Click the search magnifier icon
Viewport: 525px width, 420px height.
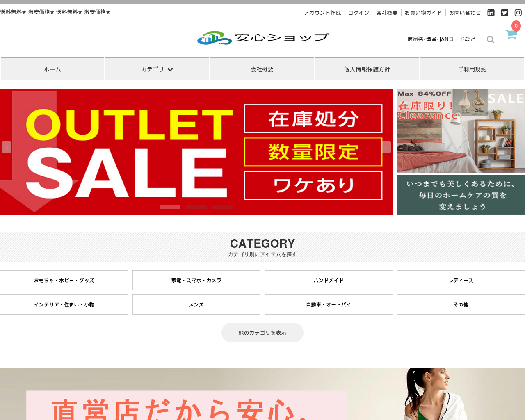491,39
